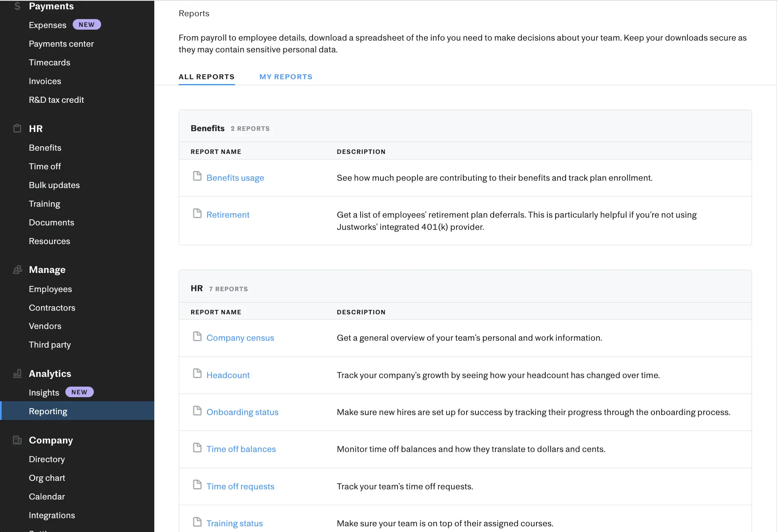Click the NEW badge next to Expenses
The height and width of the screenshot is (532, 778).
click(86, 24)
